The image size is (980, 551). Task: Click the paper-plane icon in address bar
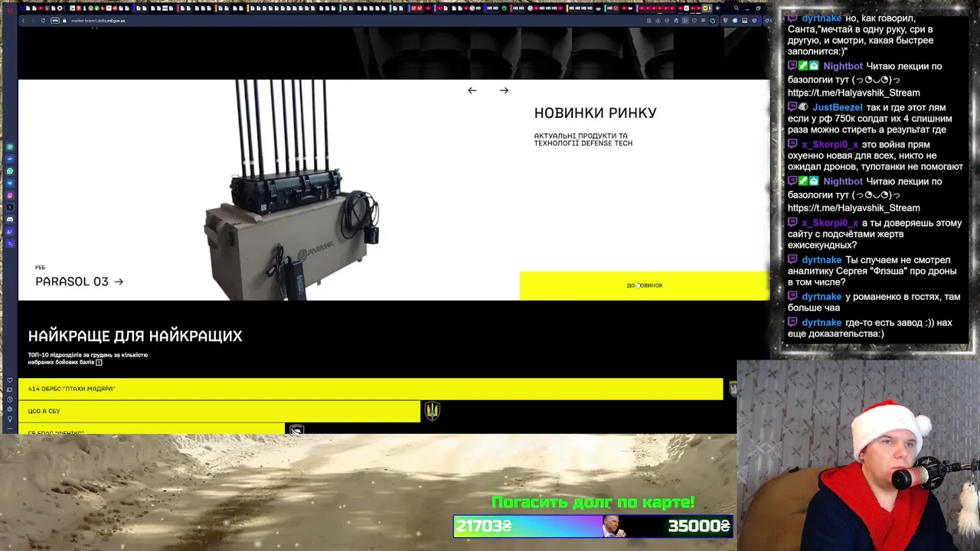point(685,21)
